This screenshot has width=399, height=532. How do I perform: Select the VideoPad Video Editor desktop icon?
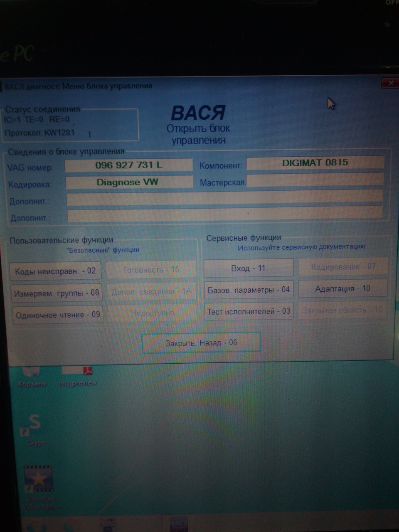click(39, 487)
